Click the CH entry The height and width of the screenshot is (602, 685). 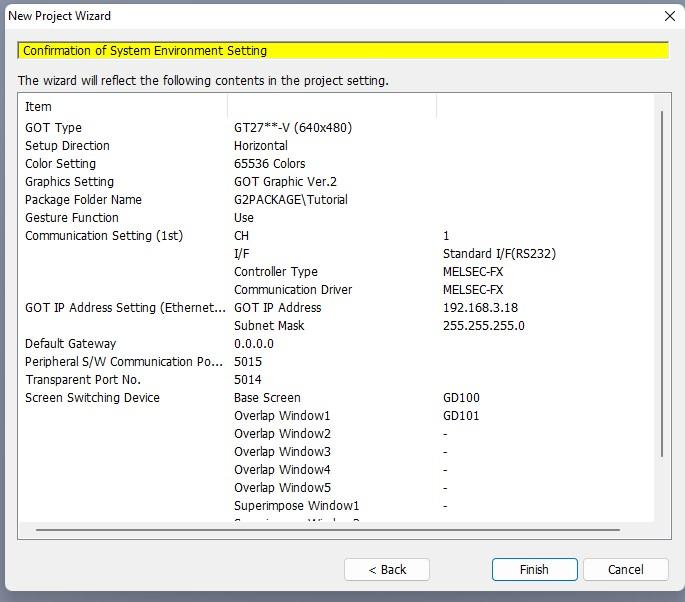click(241, 235)
